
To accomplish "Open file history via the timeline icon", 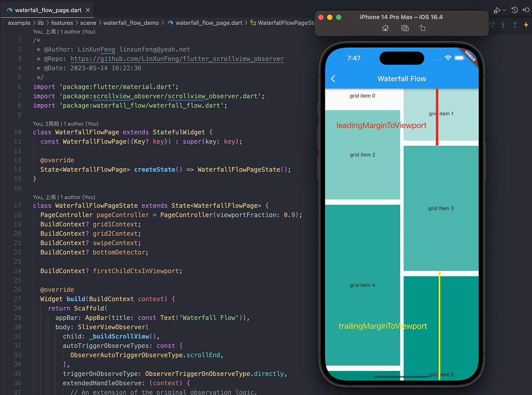I will point(514,10).
